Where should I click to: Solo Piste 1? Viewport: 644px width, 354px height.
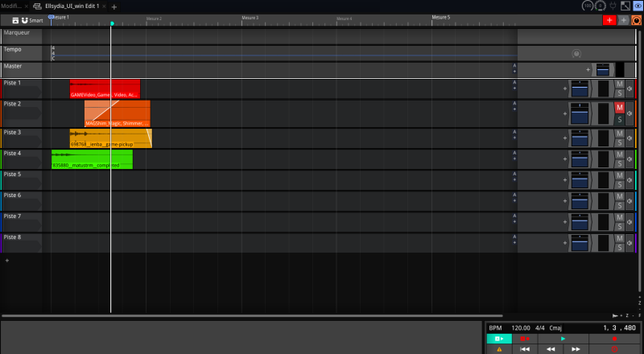pos(619,93)
